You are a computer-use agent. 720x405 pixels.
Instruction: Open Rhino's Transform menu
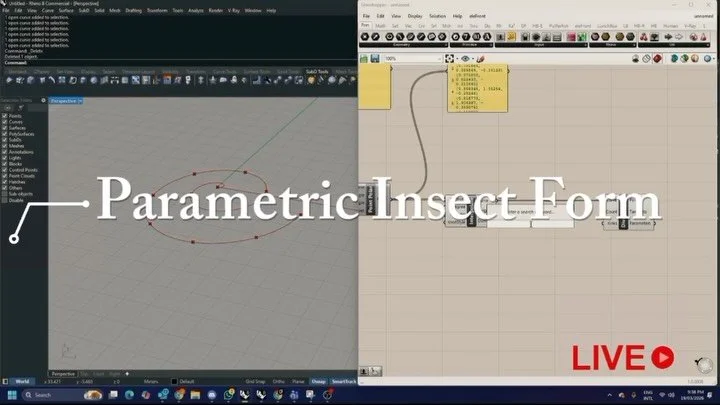click(157, 10)
